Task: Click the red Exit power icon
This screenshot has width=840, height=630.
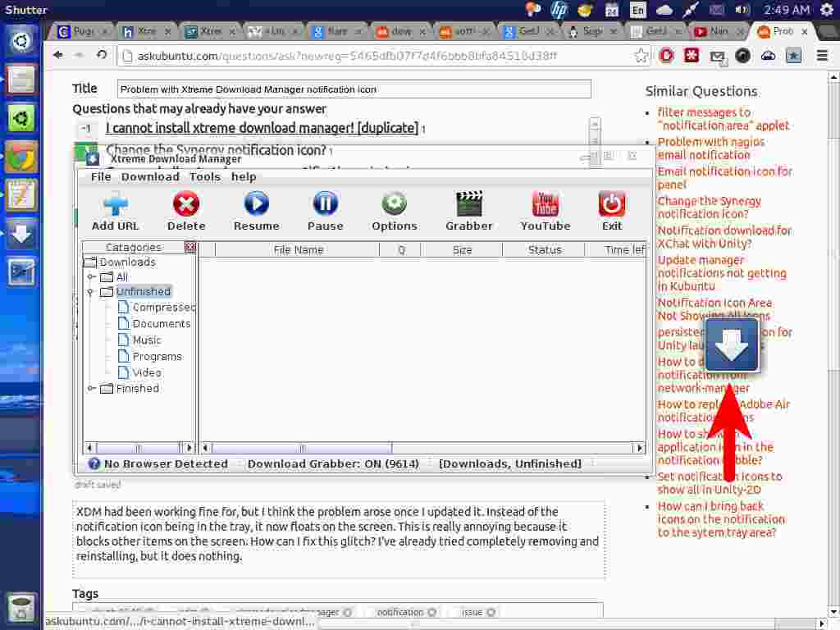Action: [612, 204]
